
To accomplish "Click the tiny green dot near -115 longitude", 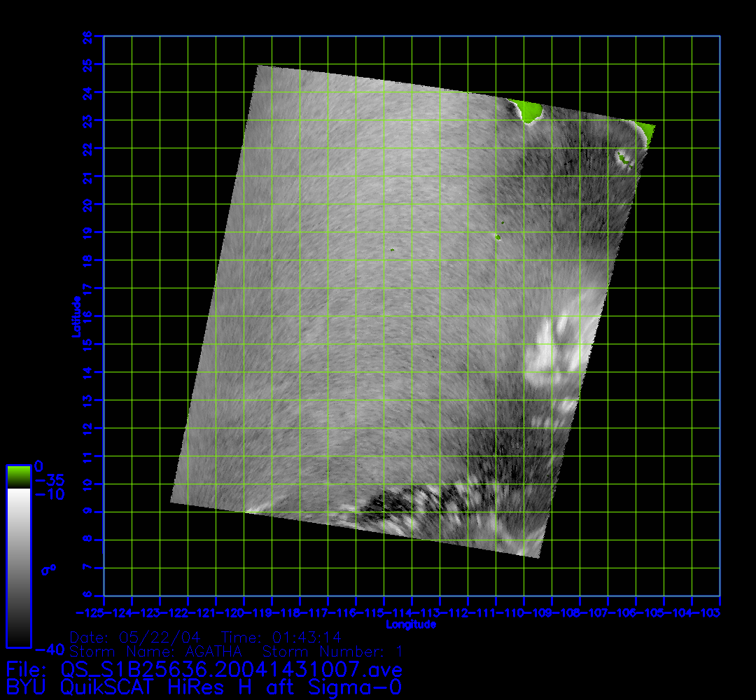I will [393, 249].
